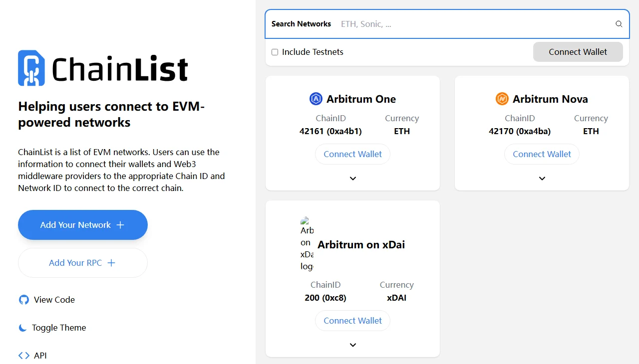The width and height of the screenshot is (639, 364).
Task: Click chain ID value 42161 (0xa4b1)
Action: 330,131
